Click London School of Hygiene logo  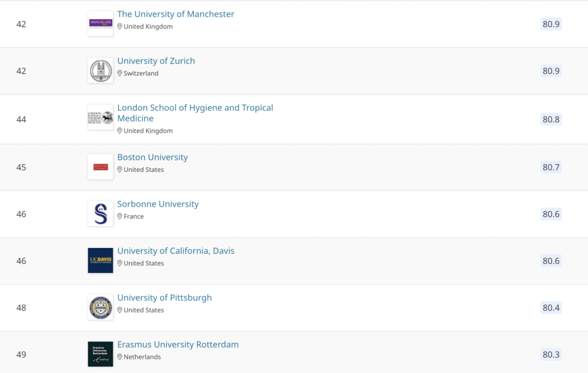100,117
